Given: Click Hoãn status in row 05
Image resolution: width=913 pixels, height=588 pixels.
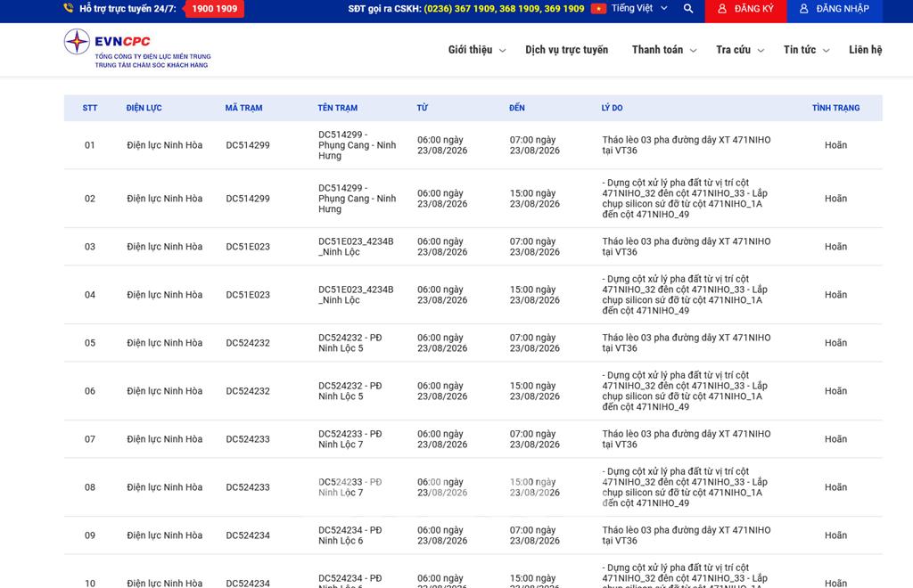Looking at the screenshot, I should tap(835, 343).
